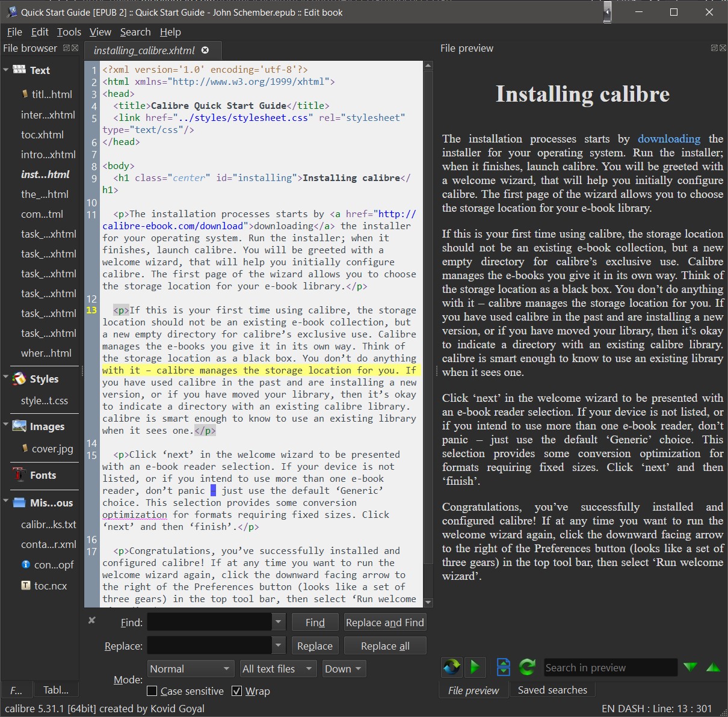Uncheck the Wrap checkbox

tap(236, 691)
